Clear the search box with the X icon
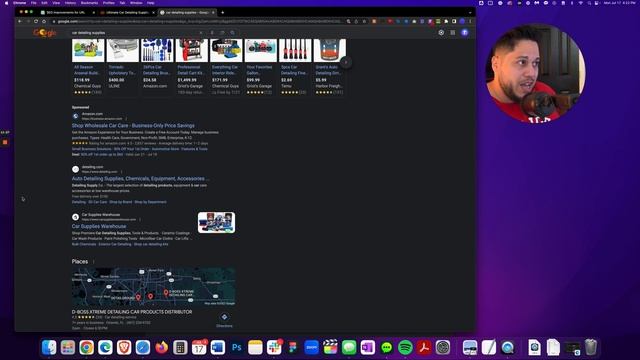Image resolution: width=640 pixels, height=360 pixels. [201, 33]
